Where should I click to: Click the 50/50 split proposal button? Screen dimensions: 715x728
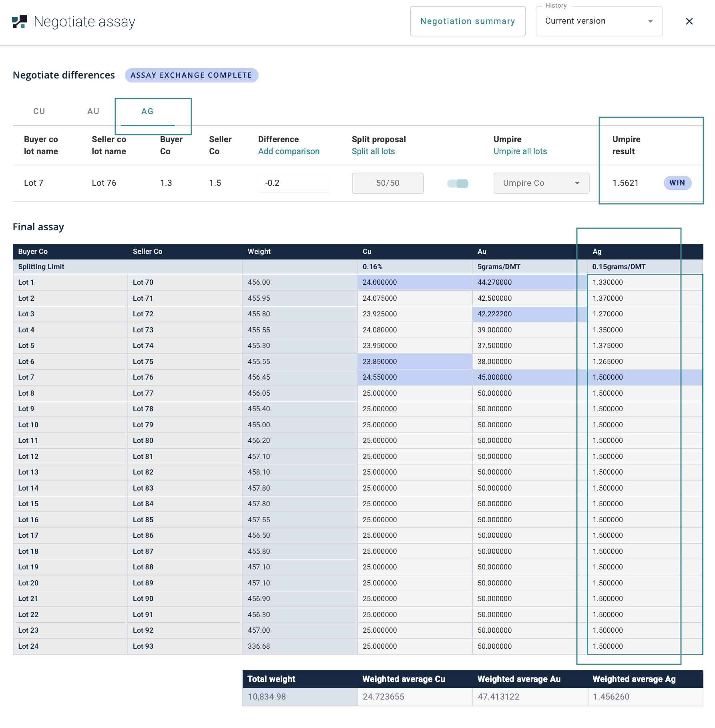(x=388, y=183)
